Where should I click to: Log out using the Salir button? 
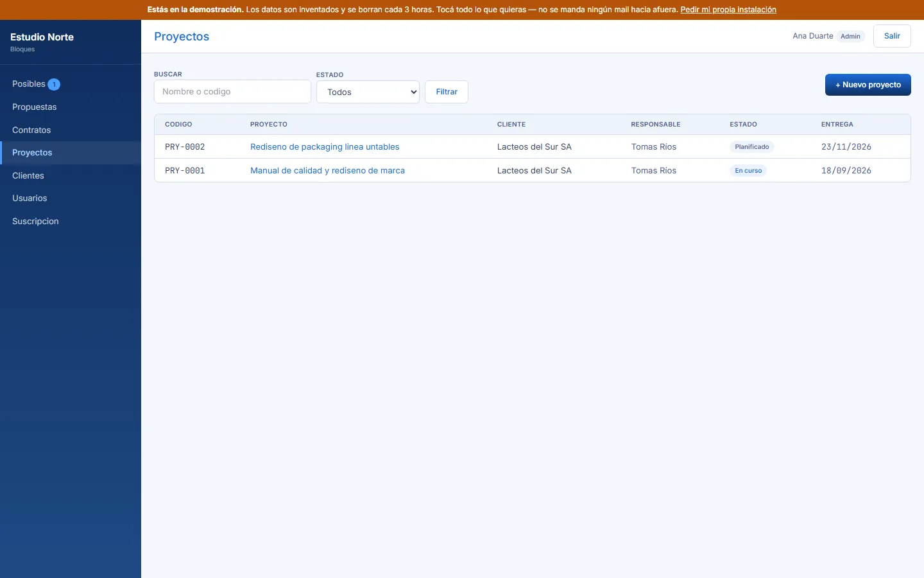[x=892, y=36]
